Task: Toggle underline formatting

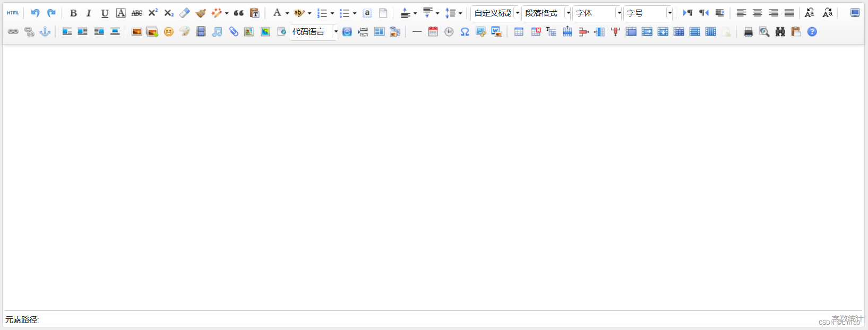Action: [x=105, y=13]
